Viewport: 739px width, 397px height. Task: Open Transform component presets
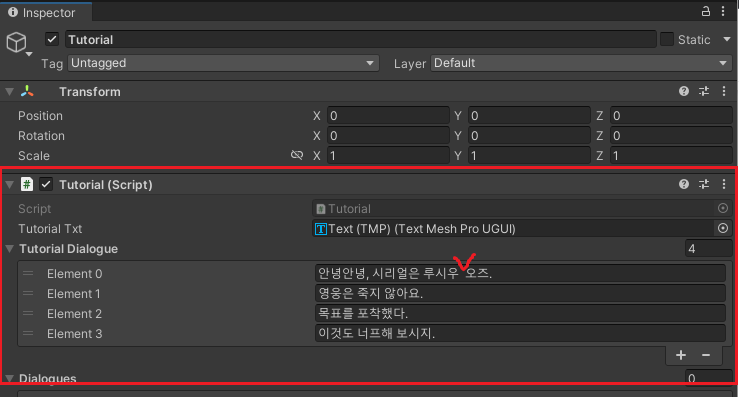point(704,91)
